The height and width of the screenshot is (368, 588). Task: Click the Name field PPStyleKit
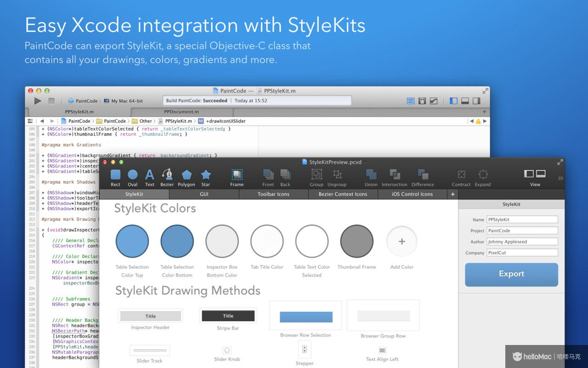(522, 219)
